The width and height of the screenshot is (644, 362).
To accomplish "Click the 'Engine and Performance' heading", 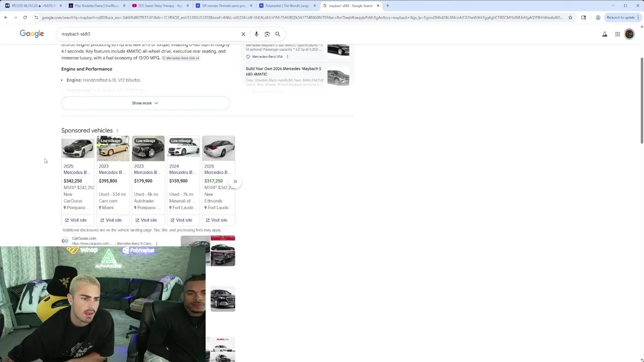I will pos(87,69).
